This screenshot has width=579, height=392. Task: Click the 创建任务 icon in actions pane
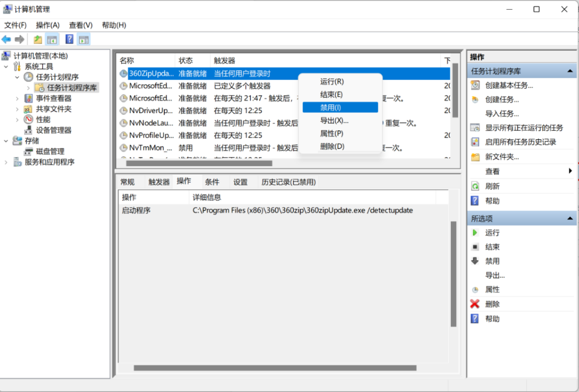[x=475, y=99]
